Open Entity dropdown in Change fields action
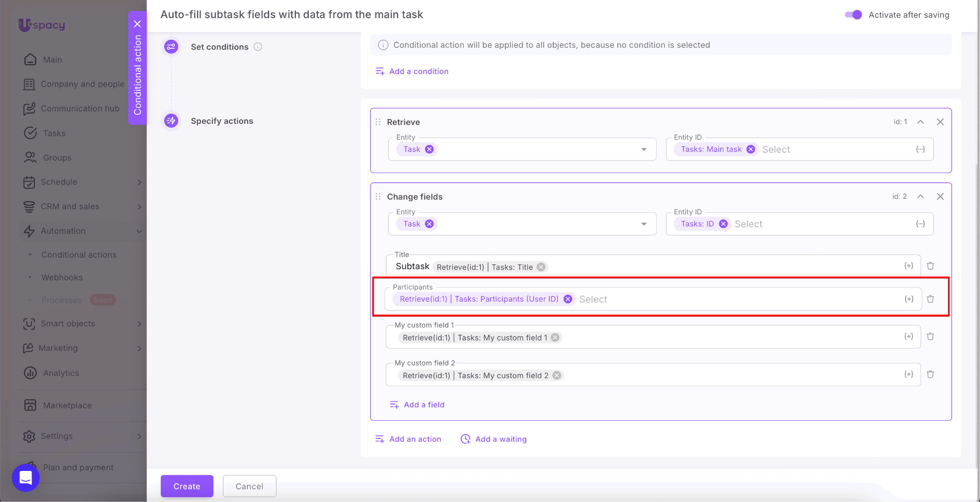The height and width of the screenshot is (502, 980). point(644,224)
